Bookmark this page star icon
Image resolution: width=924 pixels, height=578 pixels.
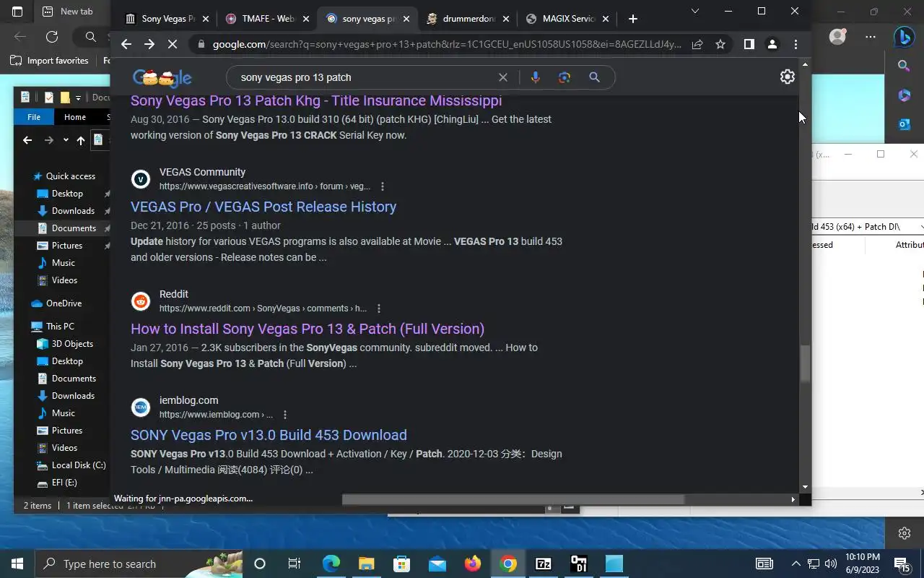click(720, 44)
